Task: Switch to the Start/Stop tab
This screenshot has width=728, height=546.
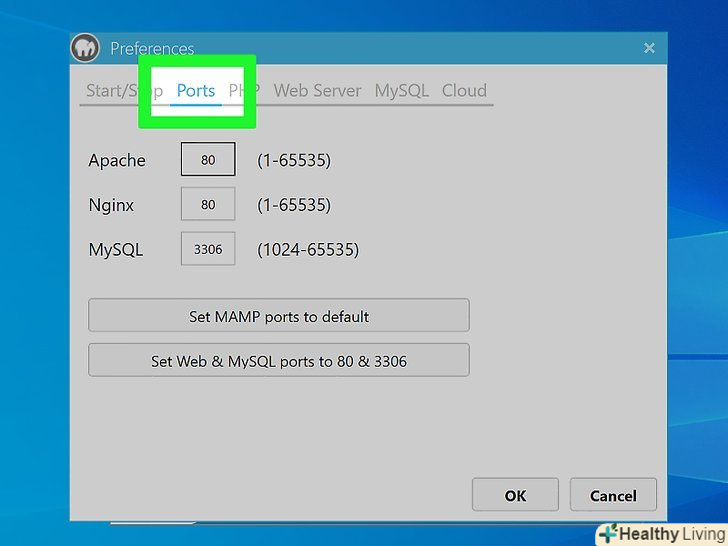Action: (x=124, y=91)
